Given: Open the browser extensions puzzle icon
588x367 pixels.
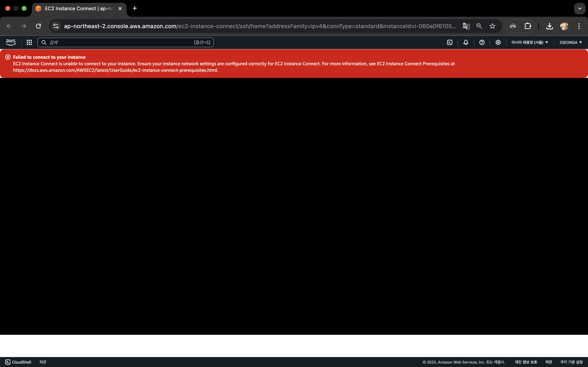Looking at the screenshot, I should (x=528, y=26).
